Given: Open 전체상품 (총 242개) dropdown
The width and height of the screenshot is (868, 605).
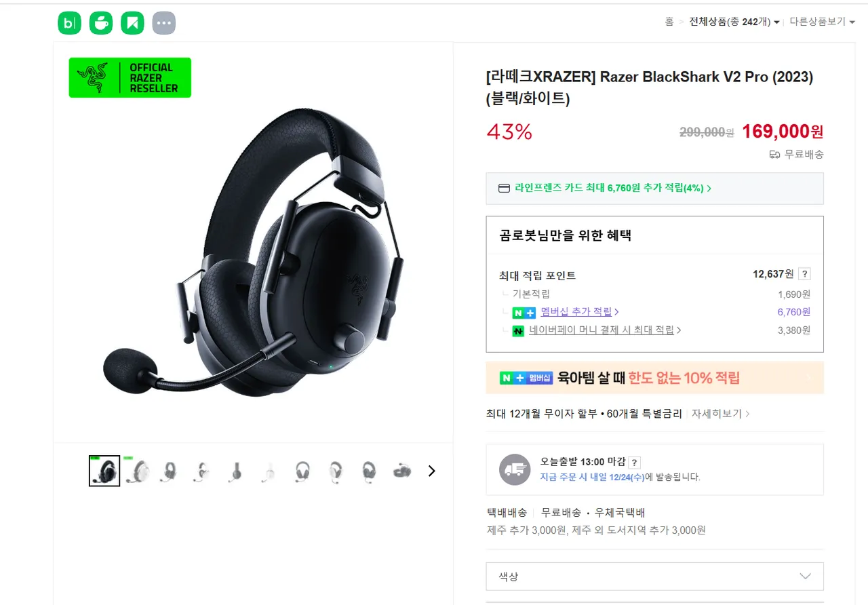Looking at the screenshot, I should [x=734, y=22].
